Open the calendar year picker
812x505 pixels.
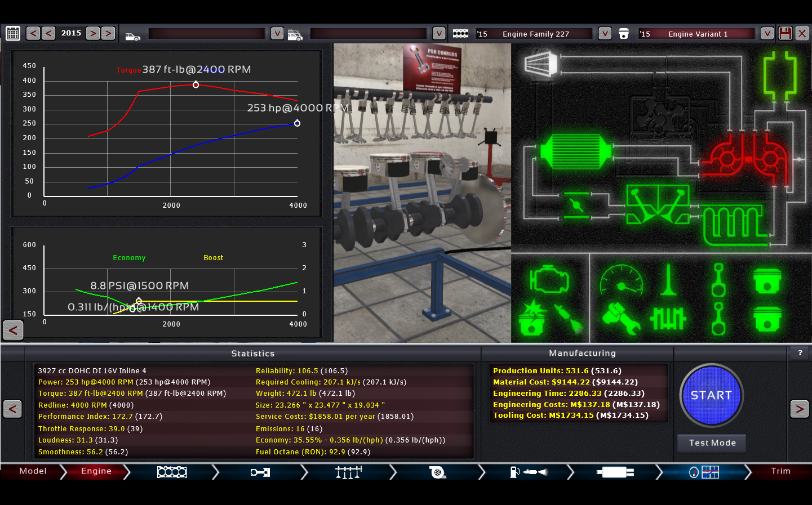coord(12,34)
